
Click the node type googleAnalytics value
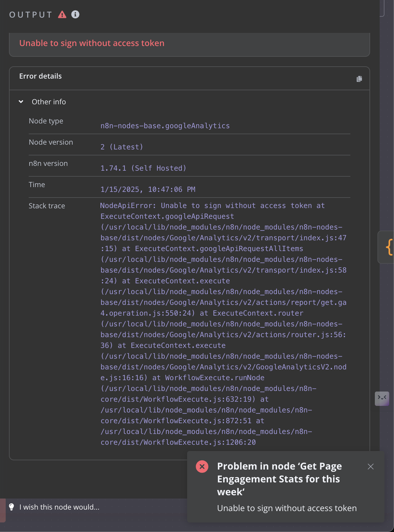(x=165, y=126)
